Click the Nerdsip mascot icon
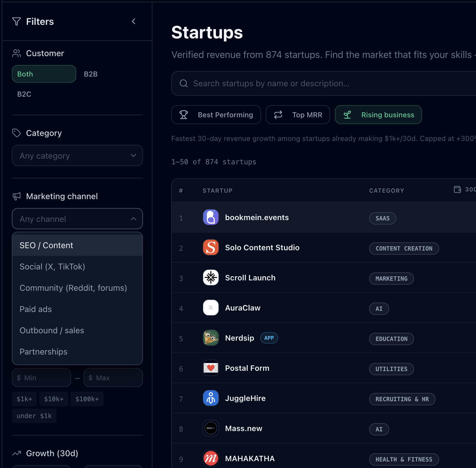Image resolution: width=476 pixels, height=468 pixels. tap(211, 338)
